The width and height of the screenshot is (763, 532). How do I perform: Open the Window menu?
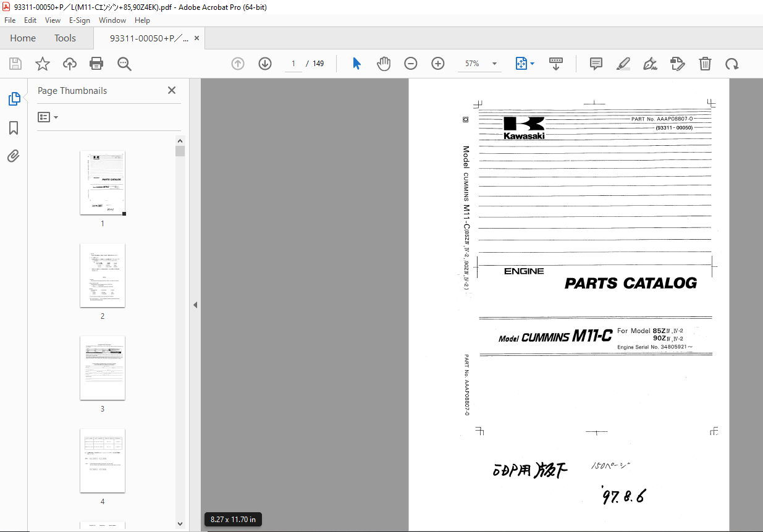[112, 20]
